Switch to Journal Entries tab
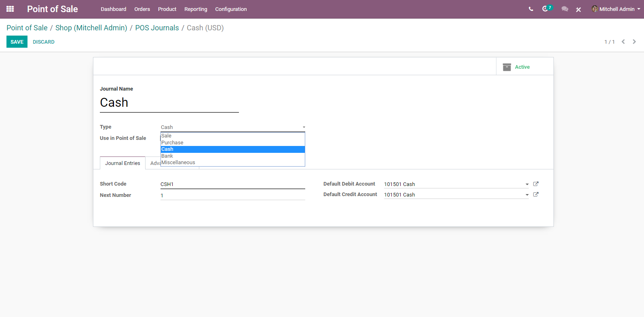Screen dimensions: 644x317 tap(122, 163)
